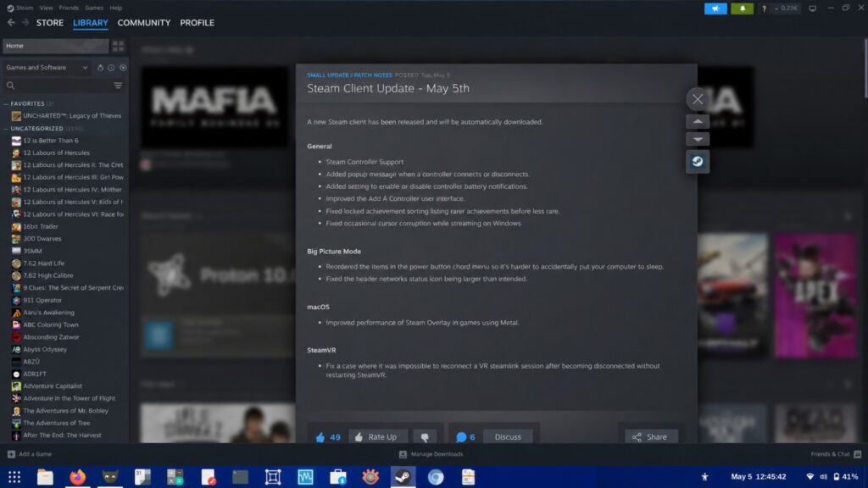The height and width of the screenshot is (488, 868).
Task: Select the Home button in library sidebar
Action: [x=55, y=46]
